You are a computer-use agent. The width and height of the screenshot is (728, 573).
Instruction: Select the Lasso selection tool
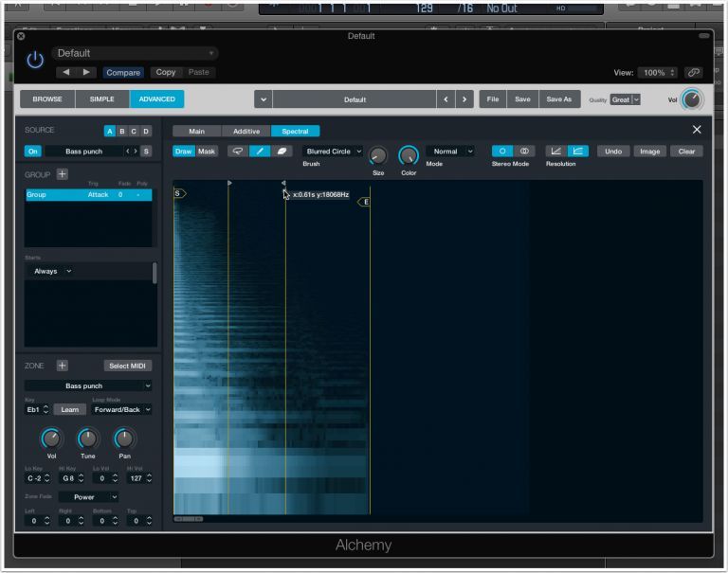coord(238,152)
